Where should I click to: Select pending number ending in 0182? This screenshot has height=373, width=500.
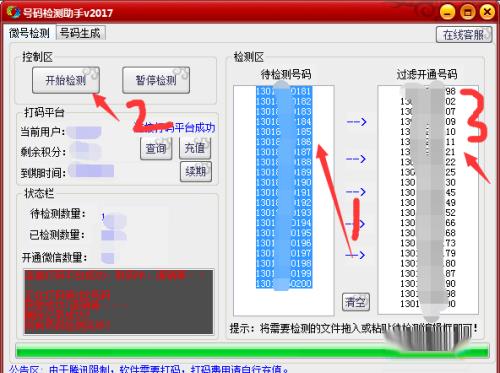click(x=284, y=101)
